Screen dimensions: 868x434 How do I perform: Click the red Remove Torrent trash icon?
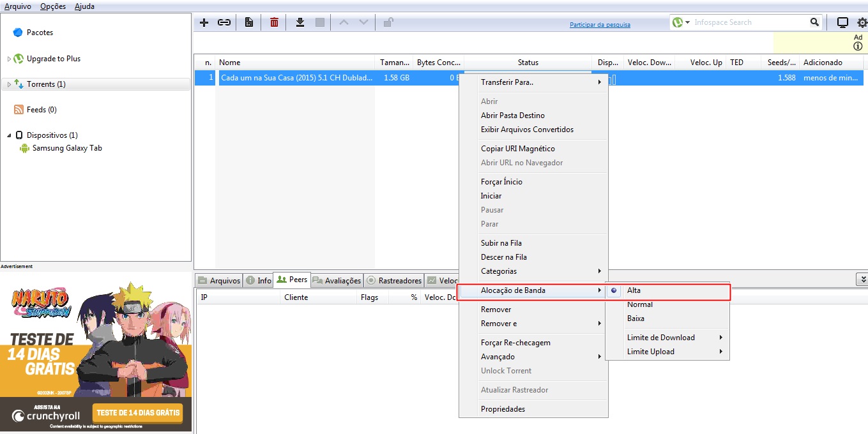coord(273,22)
